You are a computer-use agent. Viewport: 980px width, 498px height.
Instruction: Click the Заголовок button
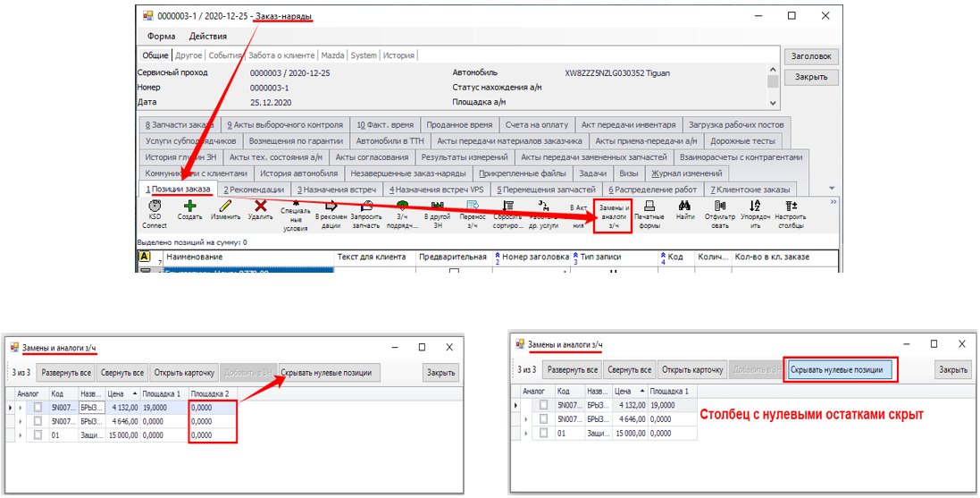(x=812, y=56)
